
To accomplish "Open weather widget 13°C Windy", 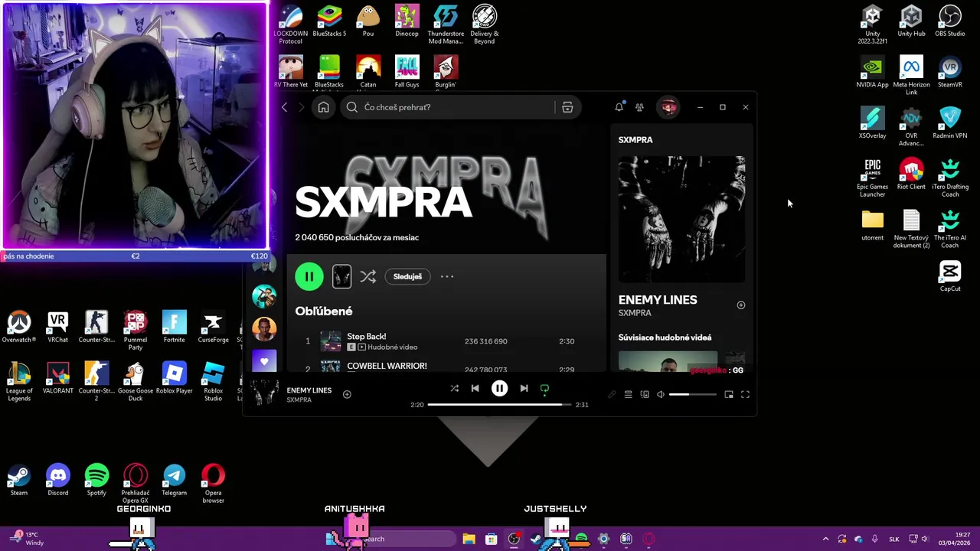I will tap(26, 539).
